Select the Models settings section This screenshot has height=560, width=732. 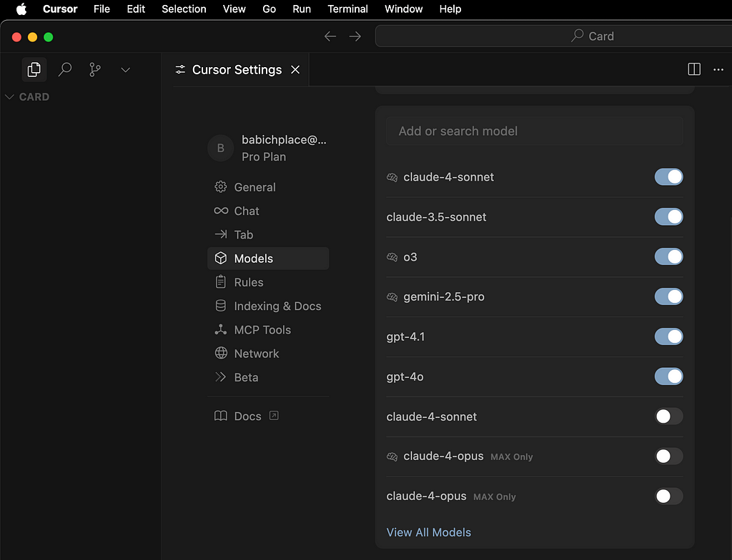[268, 258]
